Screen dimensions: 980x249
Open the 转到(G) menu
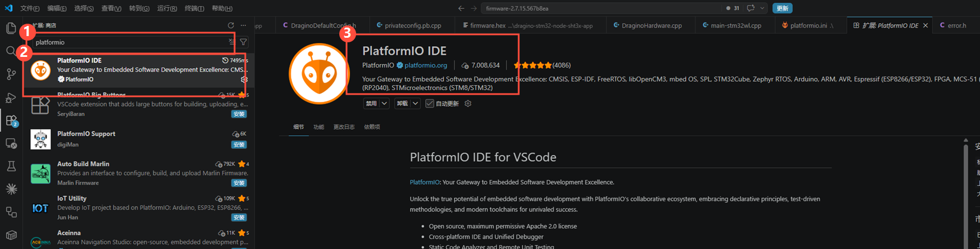pos(139,8)
